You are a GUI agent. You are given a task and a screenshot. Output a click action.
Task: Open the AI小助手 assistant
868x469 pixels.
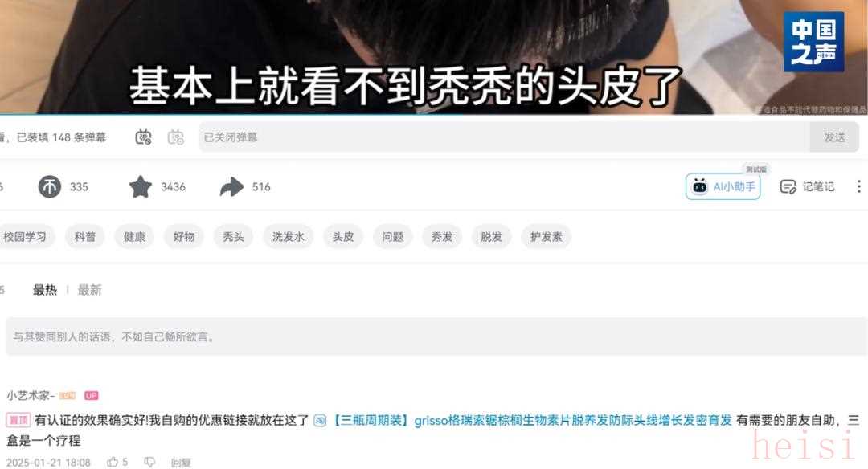click(723, 187)
